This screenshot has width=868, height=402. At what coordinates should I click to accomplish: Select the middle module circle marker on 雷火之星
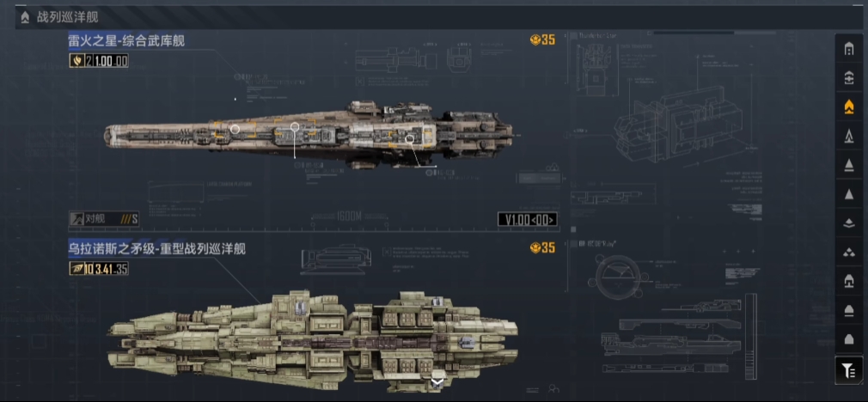tap(295, 126)
